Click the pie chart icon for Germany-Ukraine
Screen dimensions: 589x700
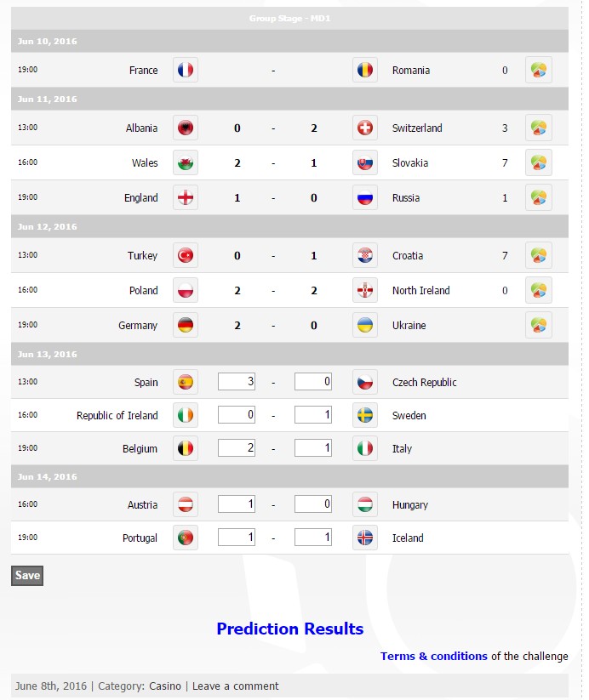click(538, 325)
